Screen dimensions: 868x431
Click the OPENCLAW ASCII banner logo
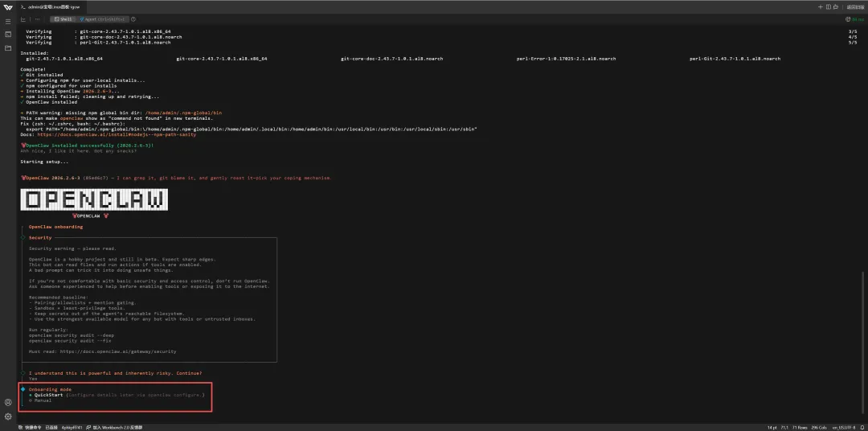[x=94, y=200]
